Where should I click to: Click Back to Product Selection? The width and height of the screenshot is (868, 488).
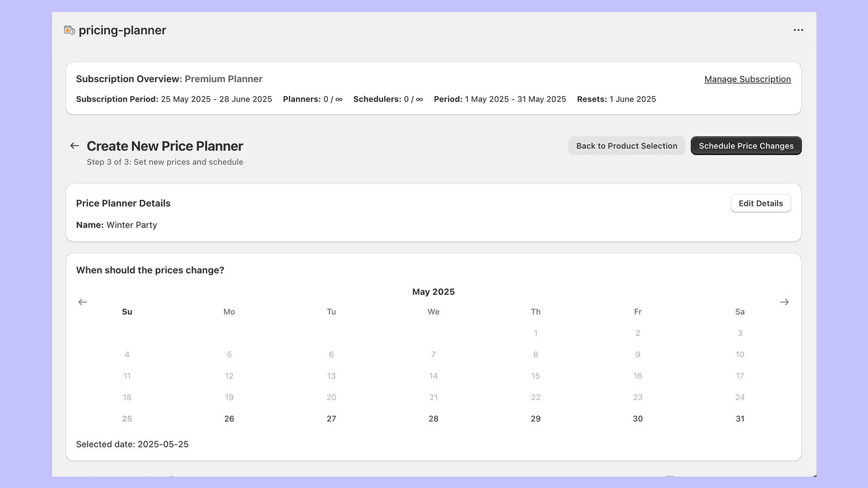[x=627, y=145]
